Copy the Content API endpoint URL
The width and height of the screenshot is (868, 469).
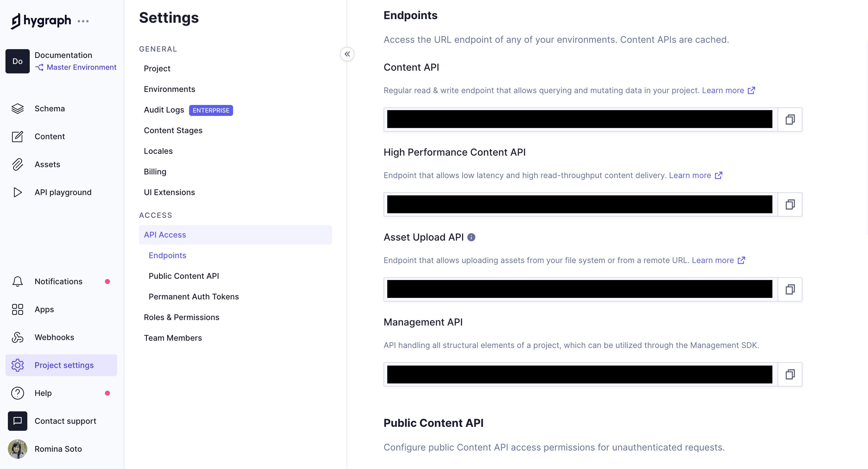click(790, 119)
